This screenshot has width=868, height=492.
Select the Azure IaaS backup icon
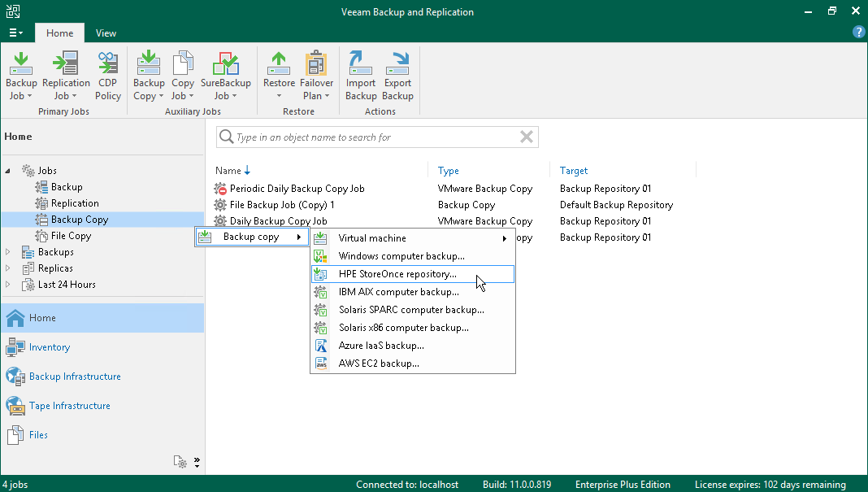[320, 346]
